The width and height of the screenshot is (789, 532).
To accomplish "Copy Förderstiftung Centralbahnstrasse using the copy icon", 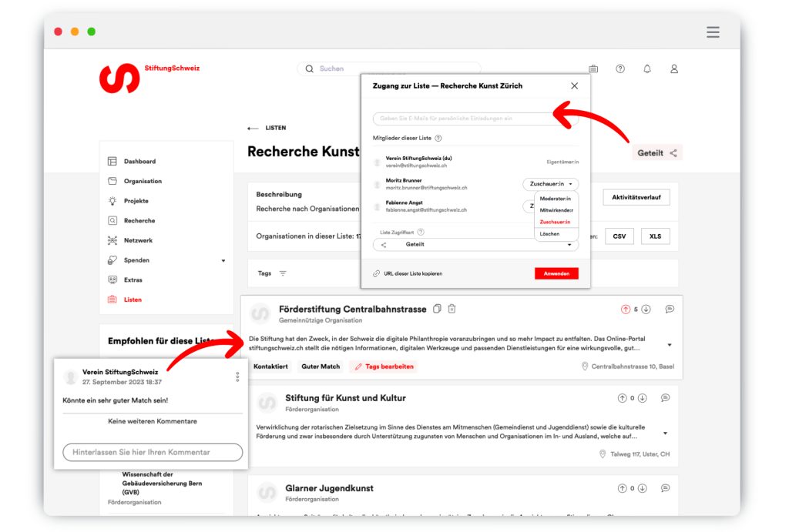I will (x=437, y=309).
